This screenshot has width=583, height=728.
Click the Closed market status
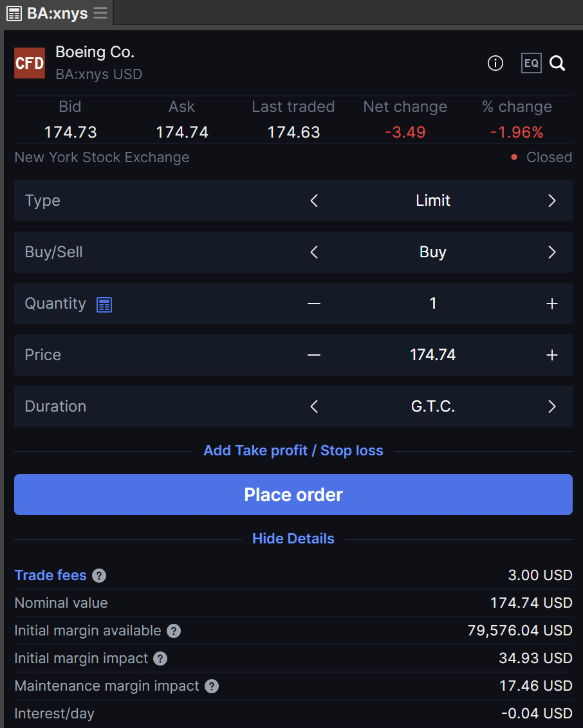pos(549,158)
